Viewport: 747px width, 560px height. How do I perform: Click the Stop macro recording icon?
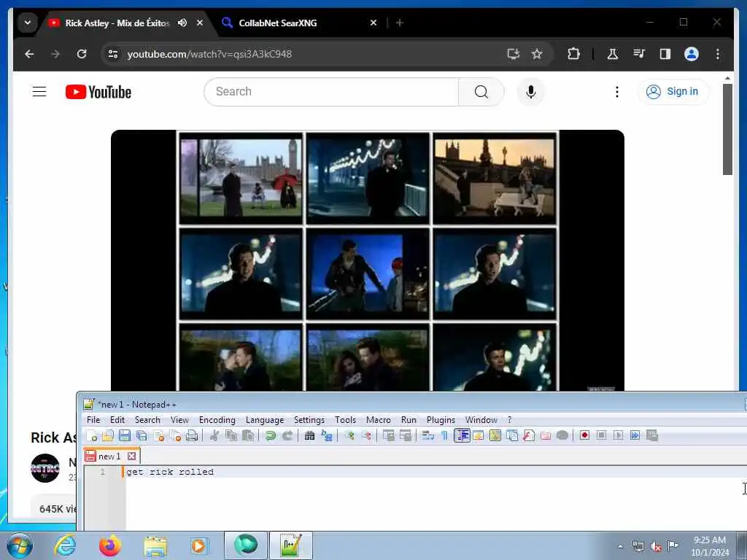point(601,435)
